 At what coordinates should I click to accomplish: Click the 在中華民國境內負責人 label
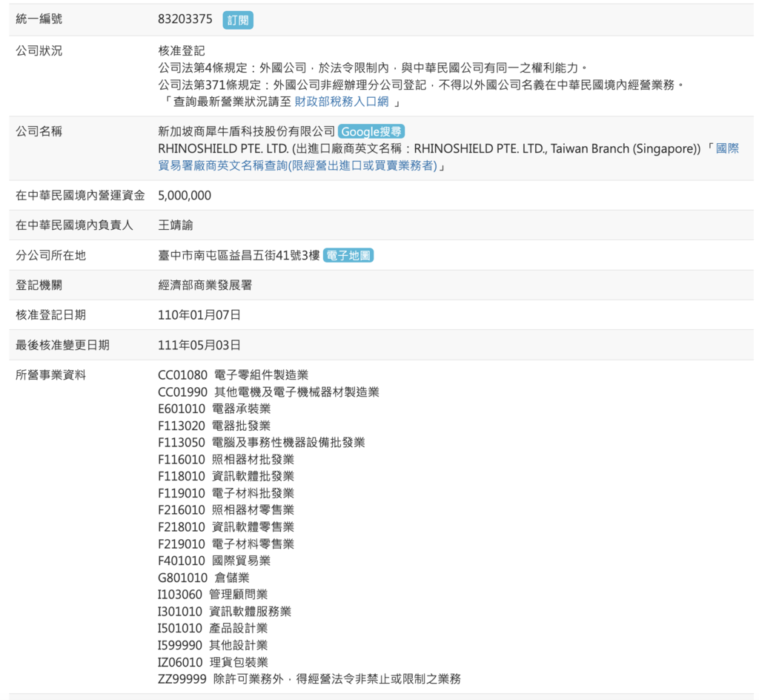[x=74, y=225]
